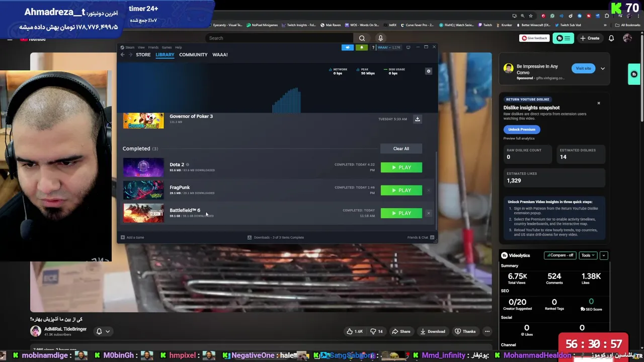Viewport: 644px width, 362px height.
Task: Open the Steam View menu
Action: [141, 47]
